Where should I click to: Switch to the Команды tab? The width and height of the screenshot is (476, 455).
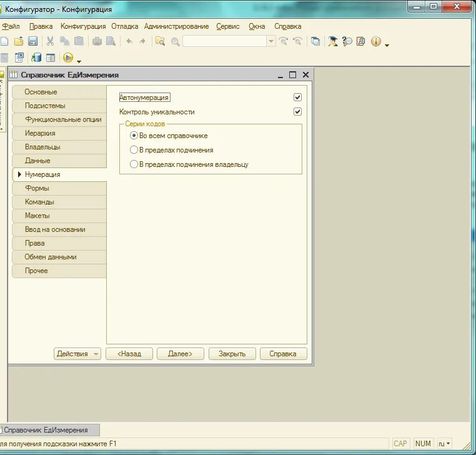point(59,202)
